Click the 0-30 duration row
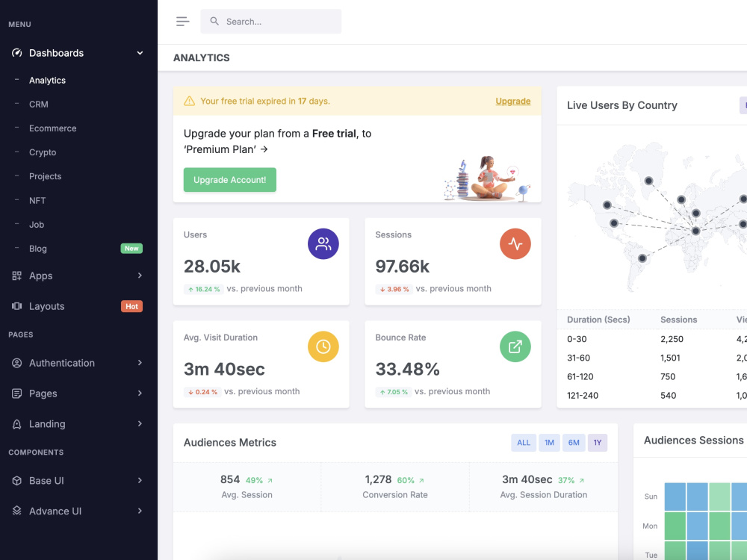Viewport: 747px width, 560px height. coord(651,339)
